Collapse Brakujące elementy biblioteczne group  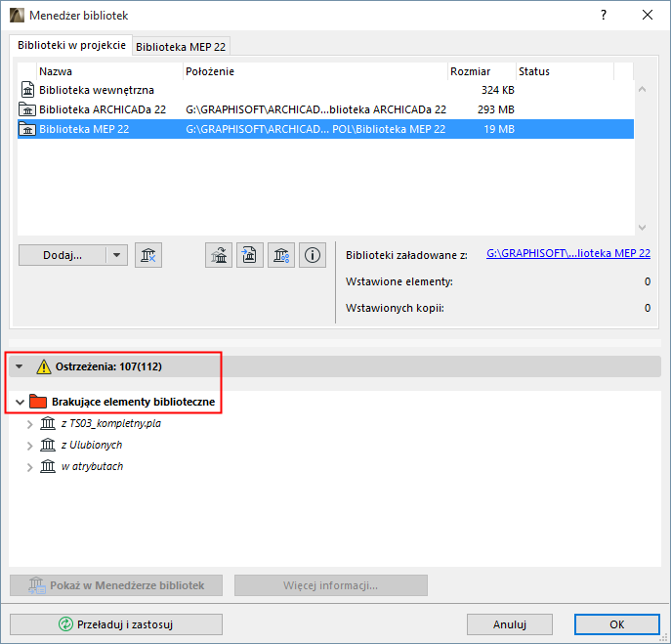[x=20, y=402]
